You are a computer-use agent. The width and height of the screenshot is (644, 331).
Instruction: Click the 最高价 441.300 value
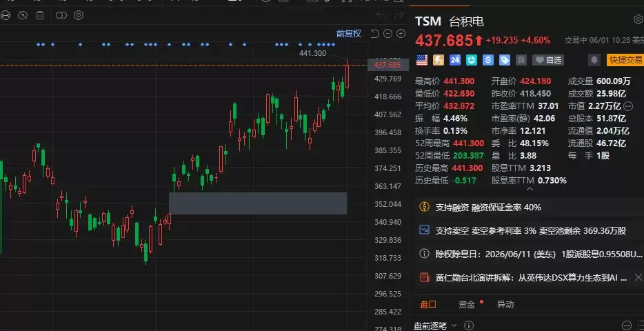459,81
